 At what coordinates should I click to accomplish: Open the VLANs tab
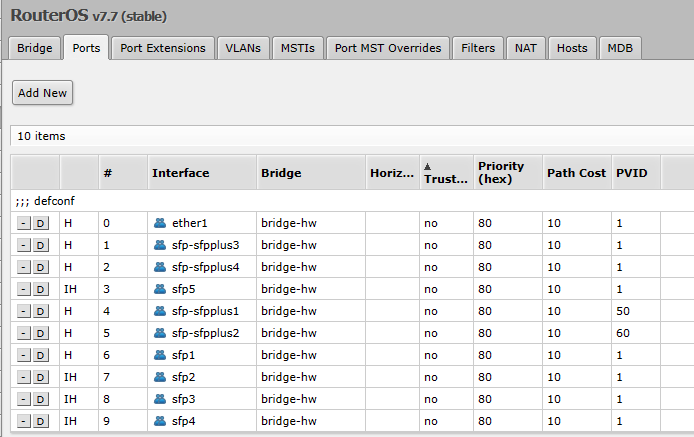[x=243, y=48]
